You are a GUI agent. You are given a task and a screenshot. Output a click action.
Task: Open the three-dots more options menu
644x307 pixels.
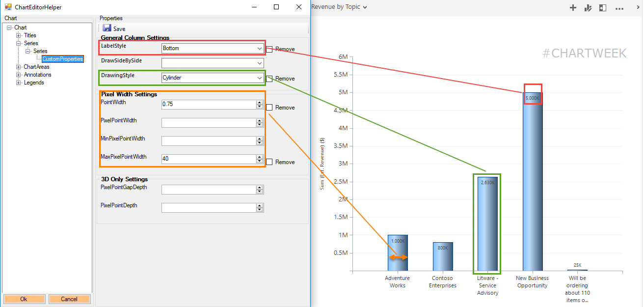click(x=619, y=7)
